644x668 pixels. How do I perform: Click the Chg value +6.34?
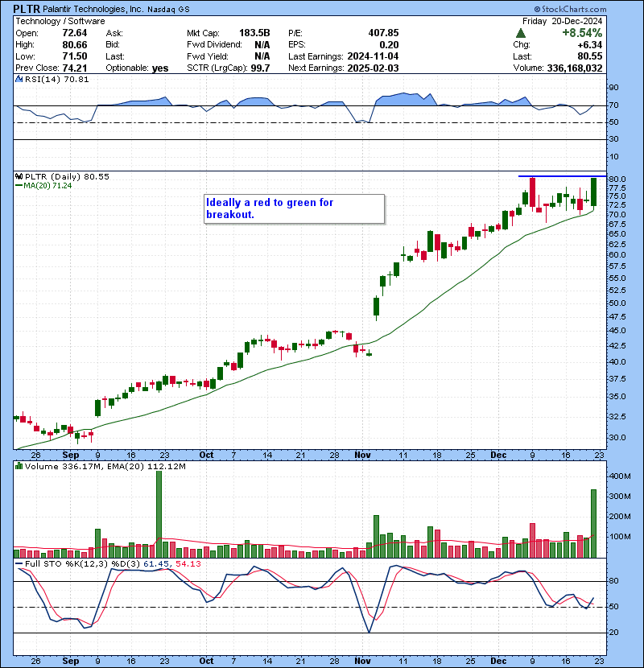(590, 45)
